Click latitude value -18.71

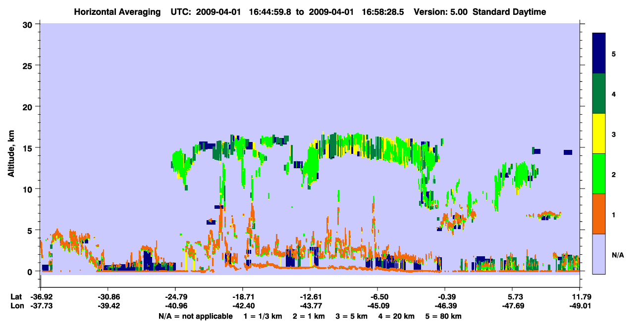coord(242,297)
